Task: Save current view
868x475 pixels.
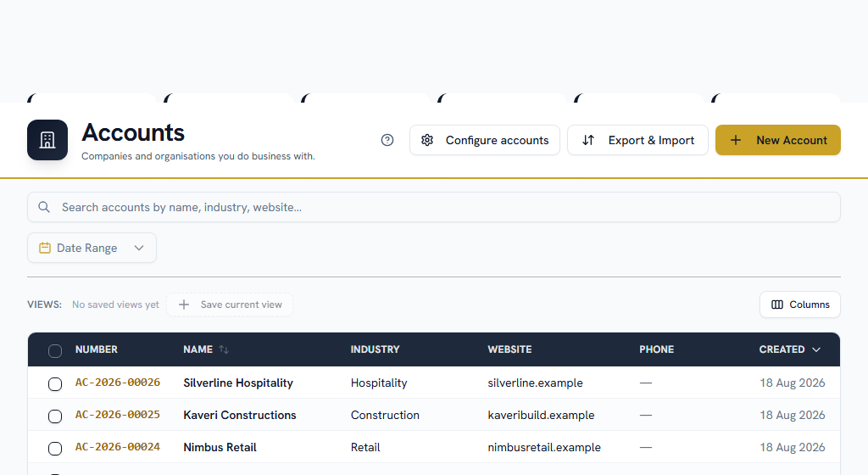Action: 230,305
